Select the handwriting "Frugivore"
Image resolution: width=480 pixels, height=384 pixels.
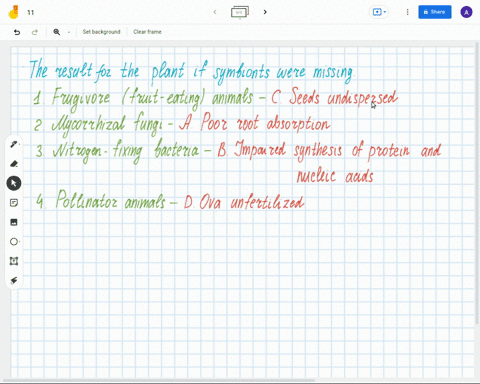(x=81, y=98)
